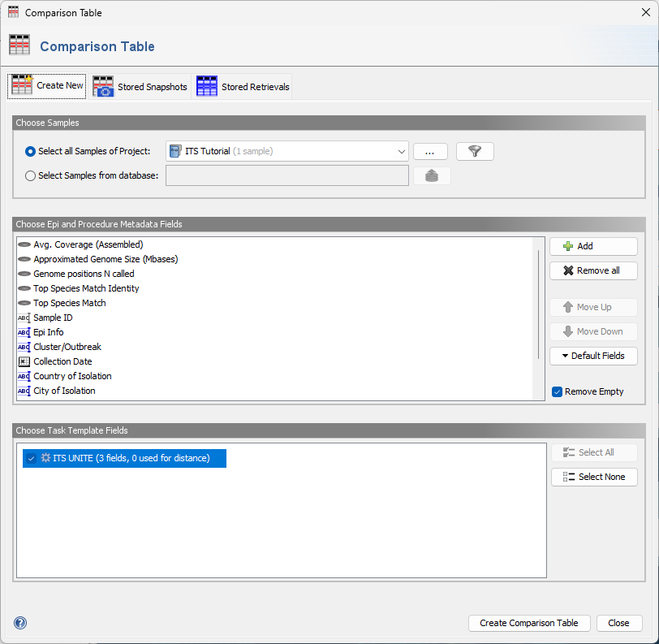Click the Remove all button
Viewport: 659px width, 644px height.
(593, 270)
